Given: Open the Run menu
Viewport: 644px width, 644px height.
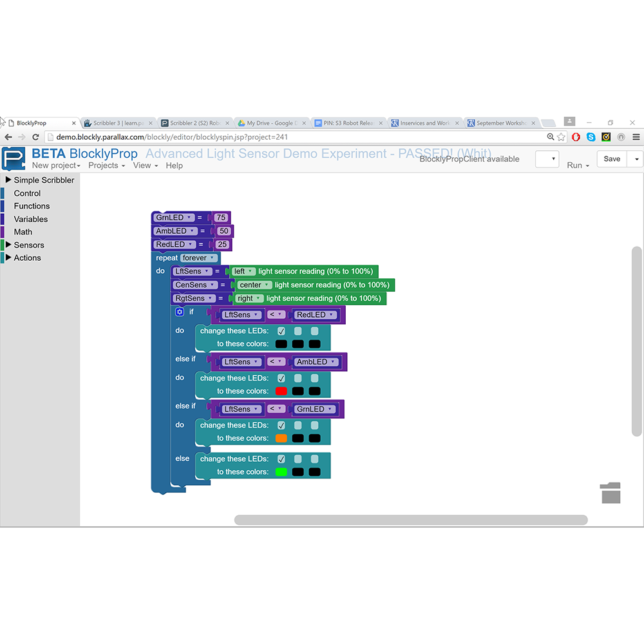Looking at the screenshot, I should pyautogui.click(x=578, y=165).
